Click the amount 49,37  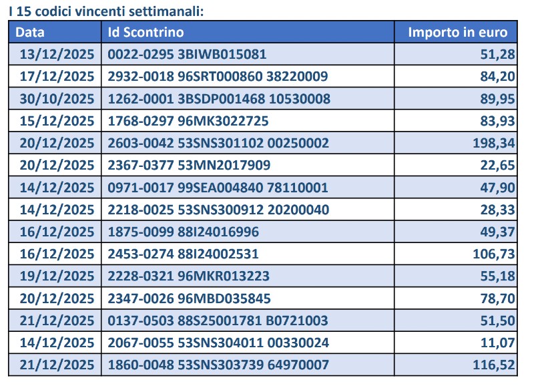point(497,232)
